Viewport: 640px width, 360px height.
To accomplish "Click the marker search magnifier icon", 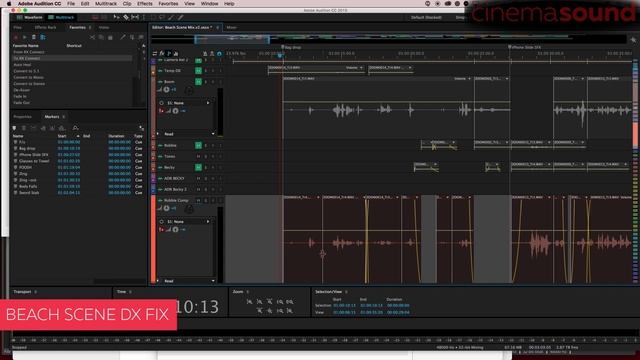I will click(76, 128).
